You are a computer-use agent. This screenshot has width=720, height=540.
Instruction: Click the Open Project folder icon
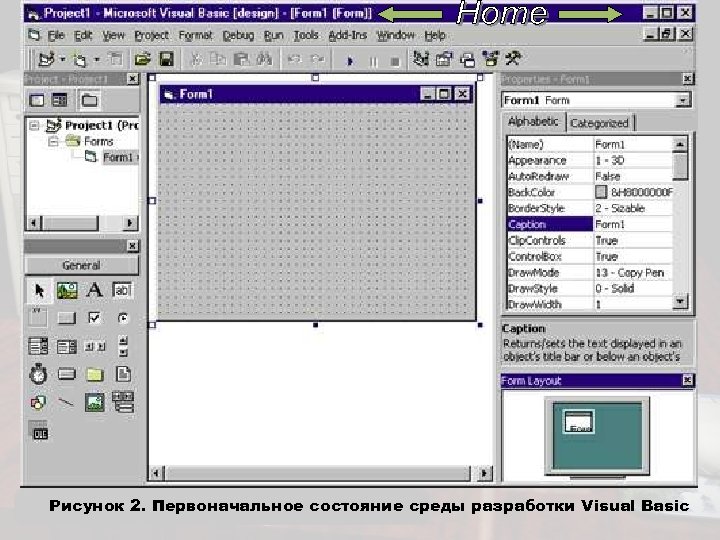pos(143,59)
